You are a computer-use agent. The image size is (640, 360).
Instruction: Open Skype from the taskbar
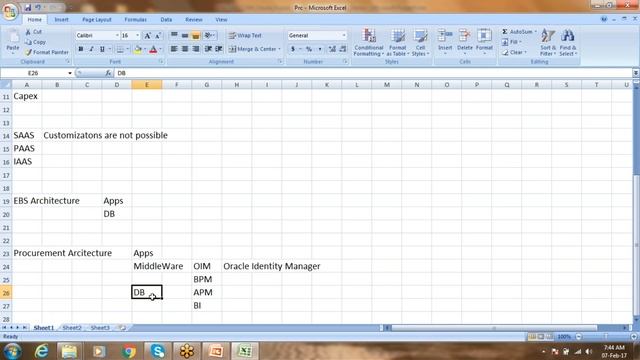157,351
